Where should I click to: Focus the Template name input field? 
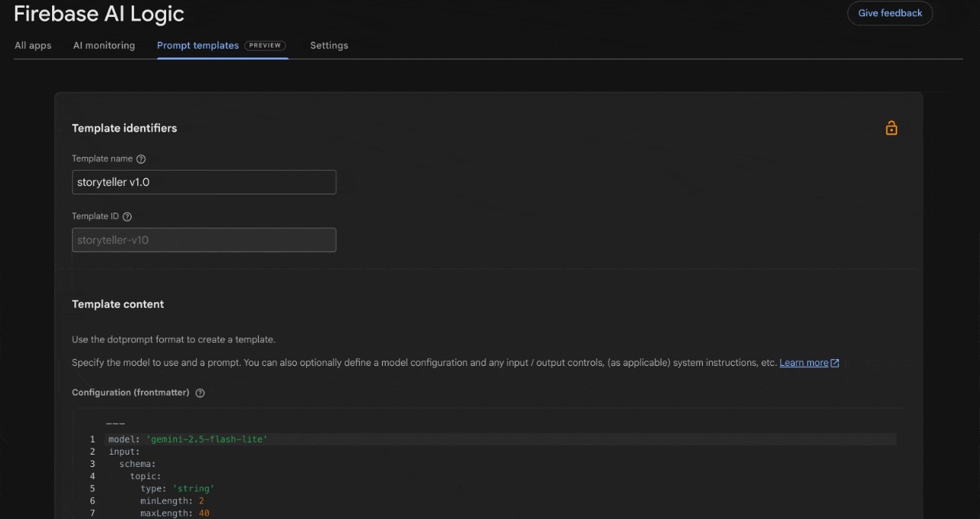pos(204,182)
